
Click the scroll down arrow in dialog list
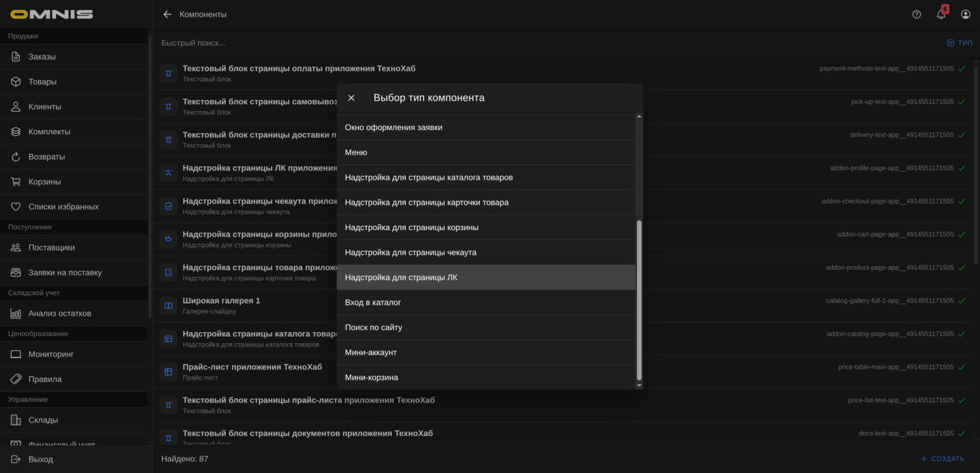click(639, 385)
